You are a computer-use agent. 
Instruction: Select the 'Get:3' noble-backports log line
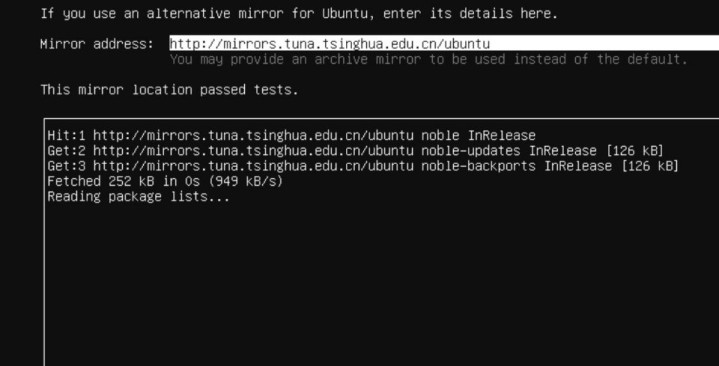pyautogui.click(x=363, y=166)
